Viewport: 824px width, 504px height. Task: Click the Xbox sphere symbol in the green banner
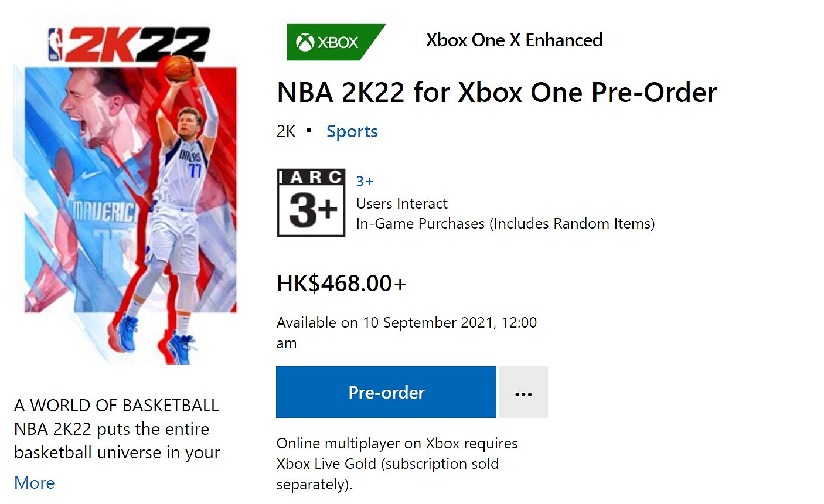[305, 41]
